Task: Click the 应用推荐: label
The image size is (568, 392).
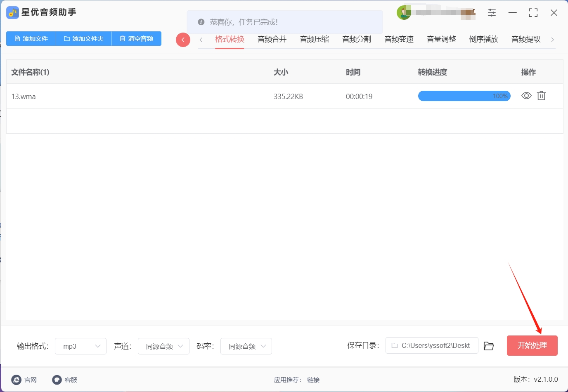Action: point(288,380)
